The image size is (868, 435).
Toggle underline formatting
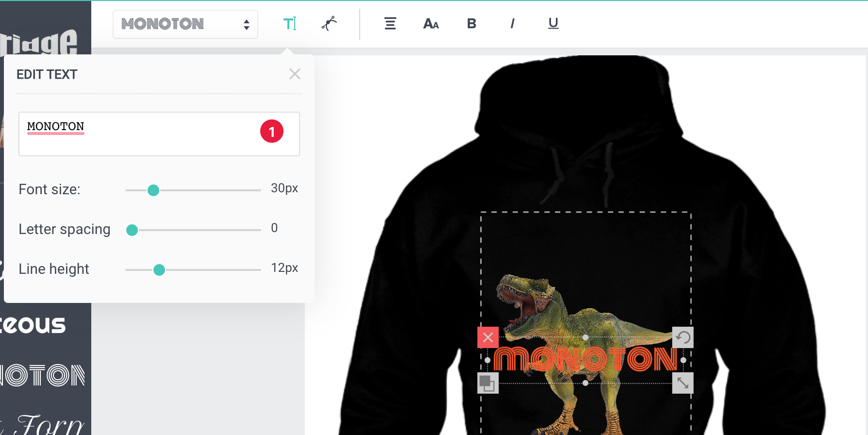553,23
